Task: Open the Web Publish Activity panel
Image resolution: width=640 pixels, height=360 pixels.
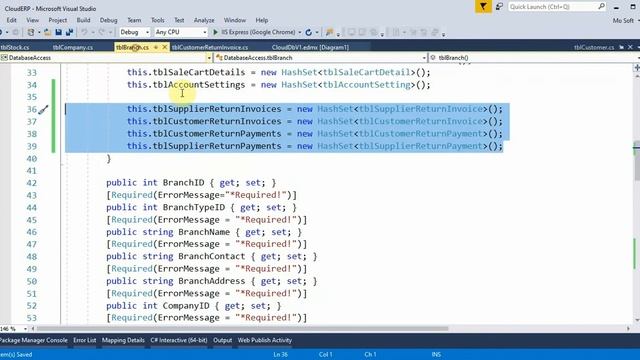Action: [265, 340]
